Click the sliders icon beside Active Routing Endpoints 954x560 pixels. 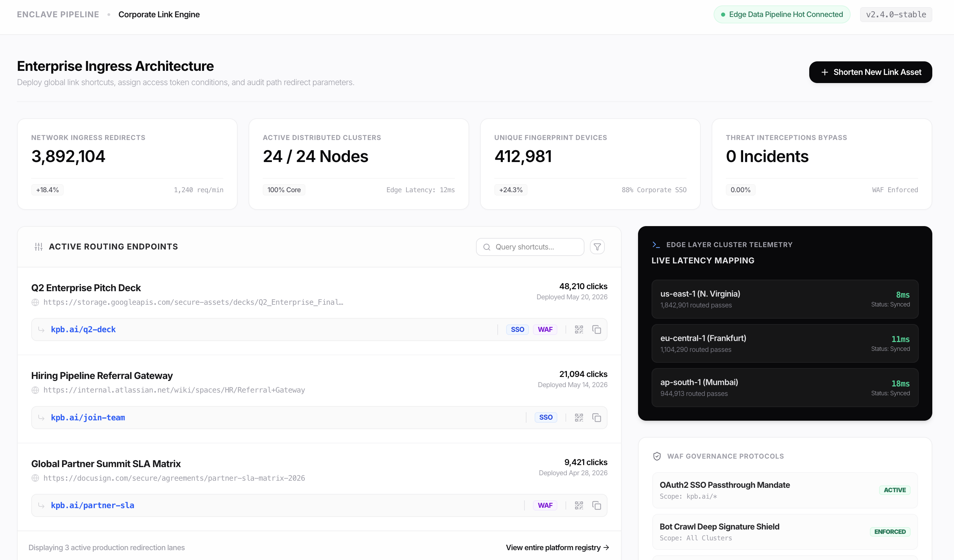(39, 247)
